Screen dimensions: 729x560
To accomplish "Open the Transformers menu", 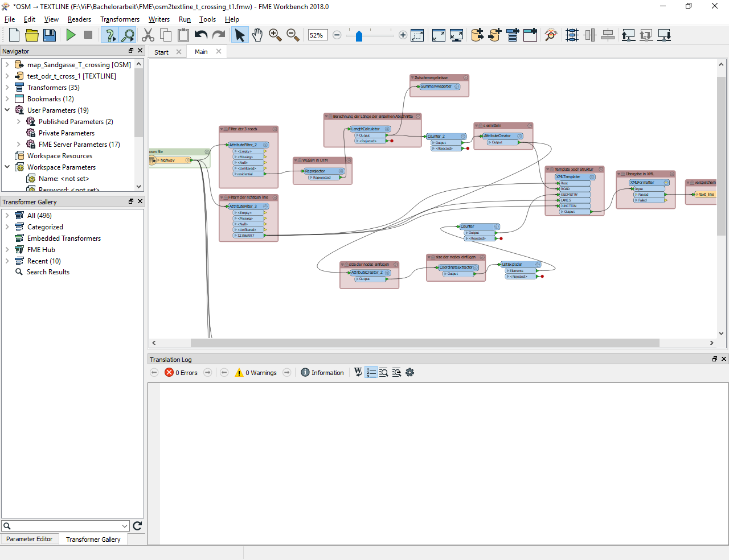I will click(x=120, y=19).
